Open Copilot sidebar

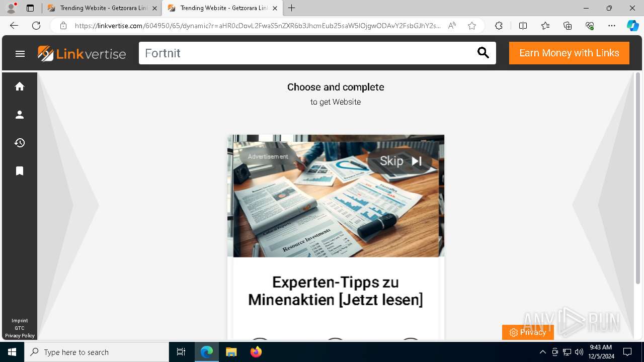[x=632, y=26]
